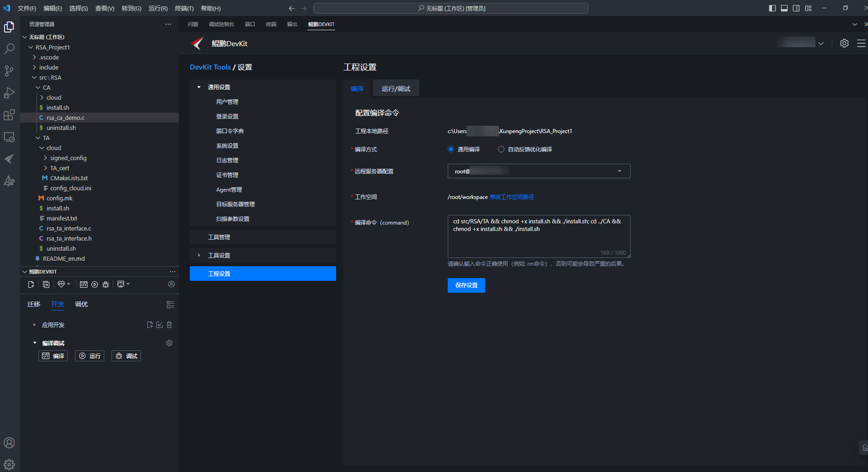Switch to the 问题 panel tab

[193, 24]
